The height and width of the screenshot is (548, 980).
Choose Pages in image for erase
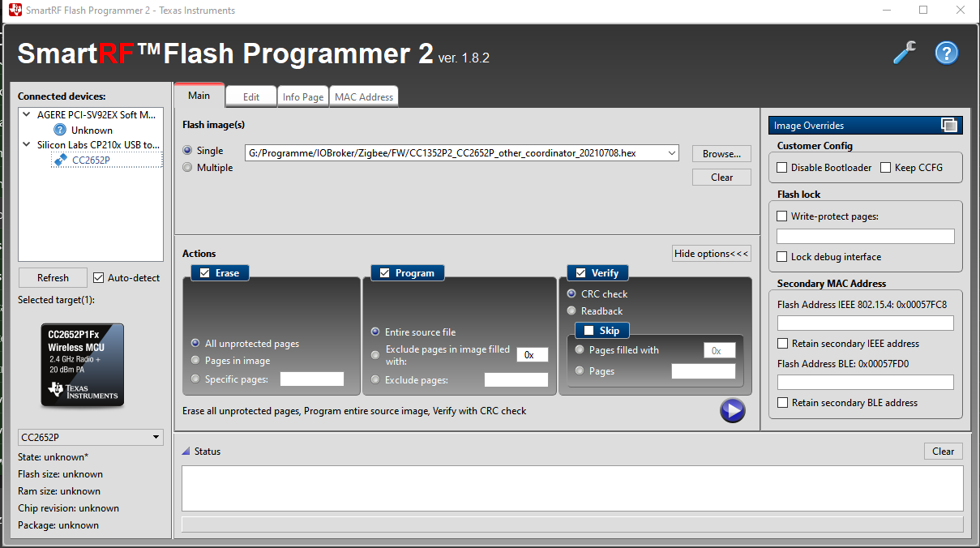tap(196, 361)
